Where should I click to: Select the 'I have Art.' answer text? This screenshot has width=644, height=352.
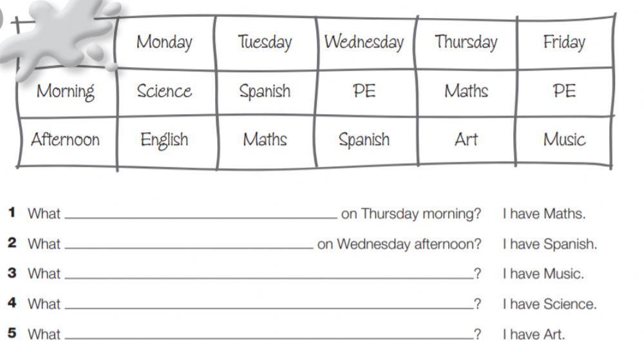click(x=533, y=335)
